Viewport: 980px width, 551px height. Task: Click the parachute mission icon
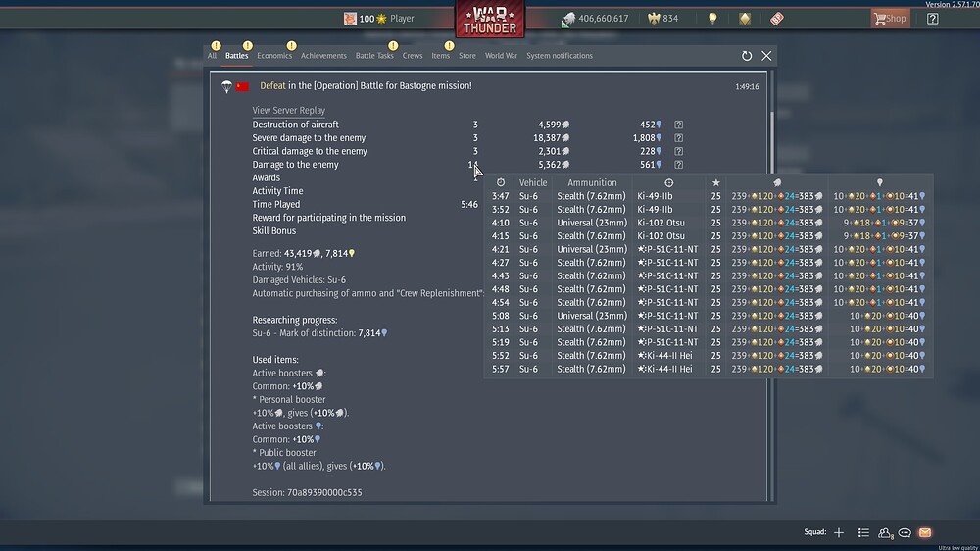pyautogui.click(x=226, y=86)
